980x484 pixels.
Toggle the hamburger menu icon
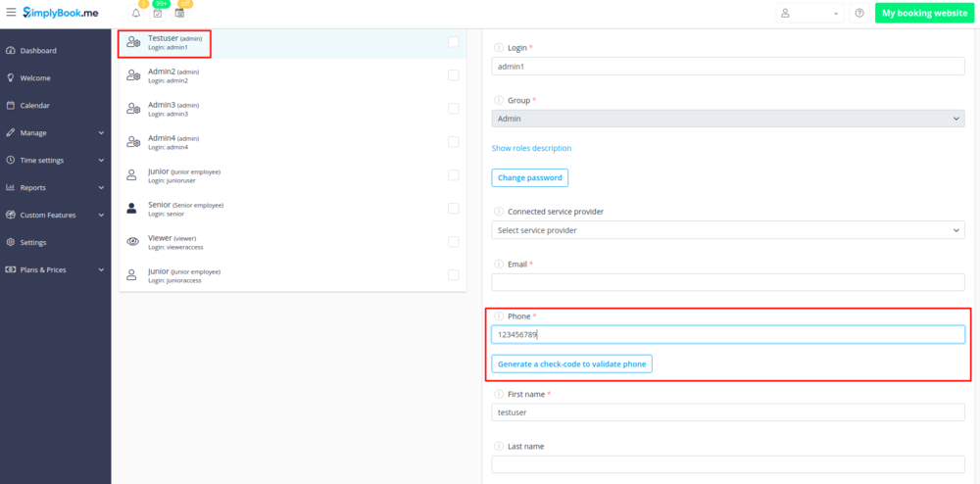[11, 13]
